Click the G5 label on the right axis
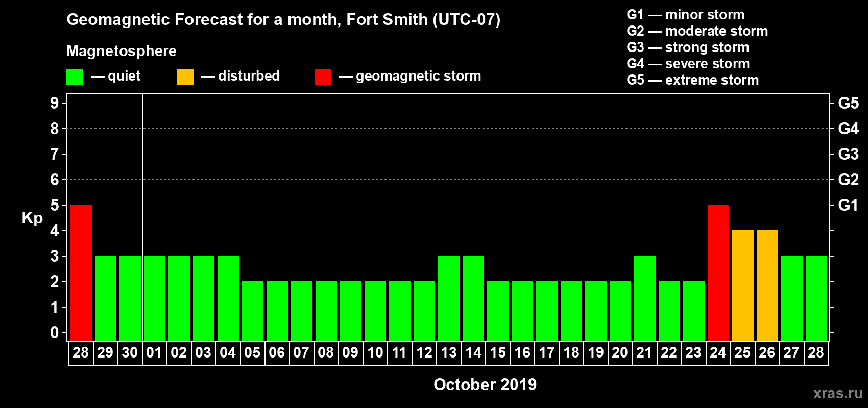Image resolution: width=868 pixels, height=408 pixels. tap(849, 103)
